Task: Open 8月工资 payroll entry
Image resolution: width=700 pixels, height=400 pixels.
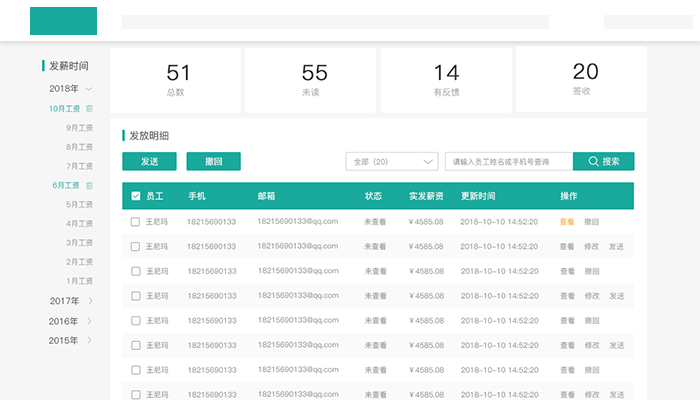Action: pos(79,147)
